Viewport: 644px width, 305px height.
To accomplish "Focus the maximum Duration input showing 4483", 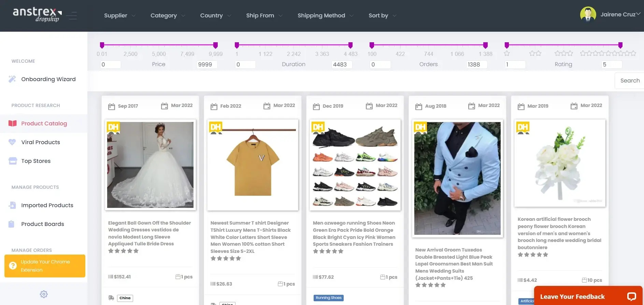I will pos(342,64).
